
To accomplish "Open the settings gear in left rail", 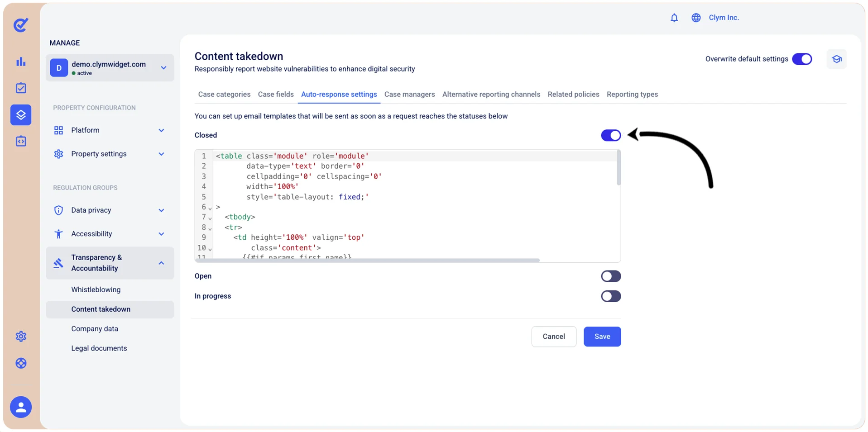I will (x=21, y=336).
